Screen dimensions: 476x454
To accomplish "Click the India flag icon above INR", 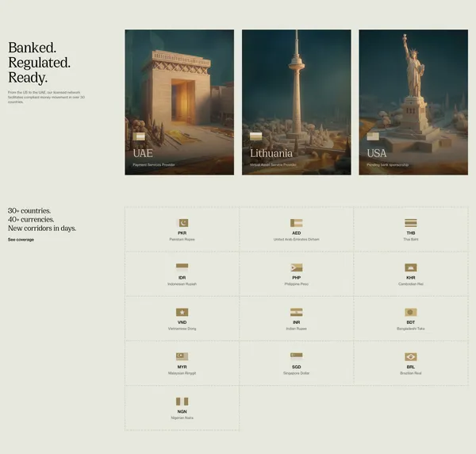I will [296, 312].
